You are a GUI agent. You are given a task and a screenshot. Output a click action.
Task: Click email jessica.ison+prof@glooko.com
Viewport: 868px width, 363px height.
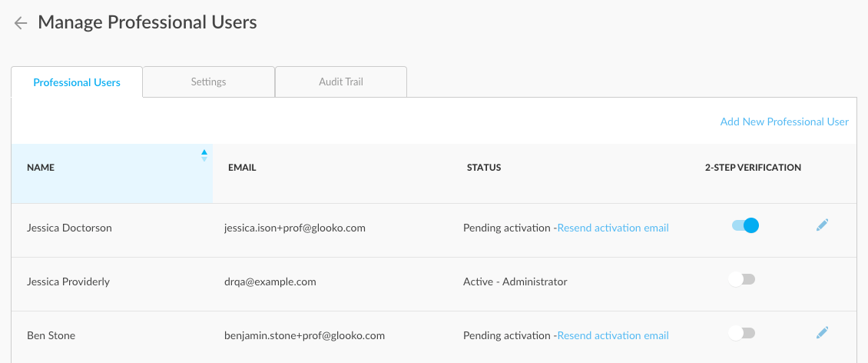(294, 228)
